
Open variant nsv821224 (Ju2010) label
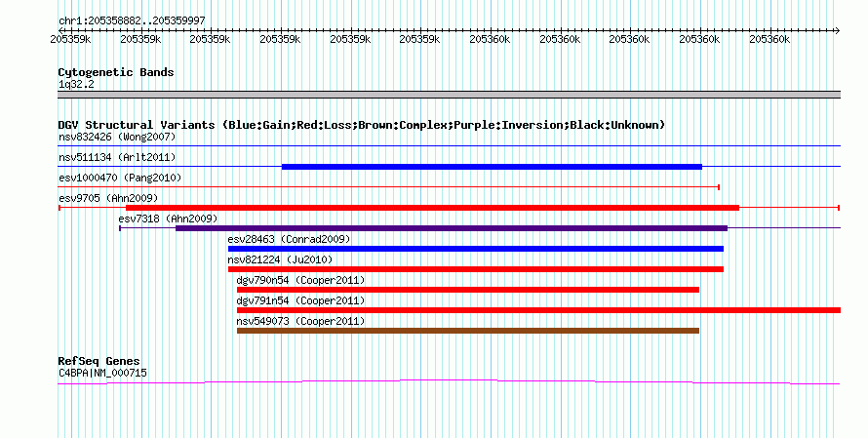pos(280,259)
